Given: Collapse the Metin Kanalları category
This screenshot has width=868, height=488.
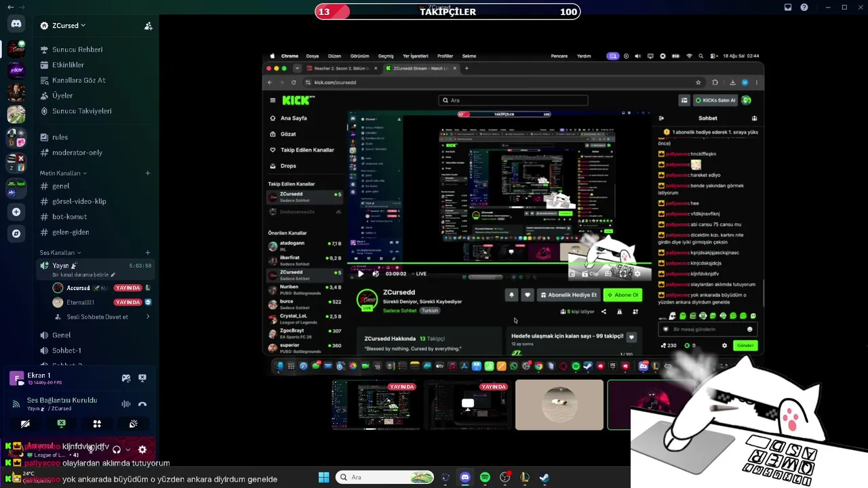Looking at the screenshot, I should 63,173.
